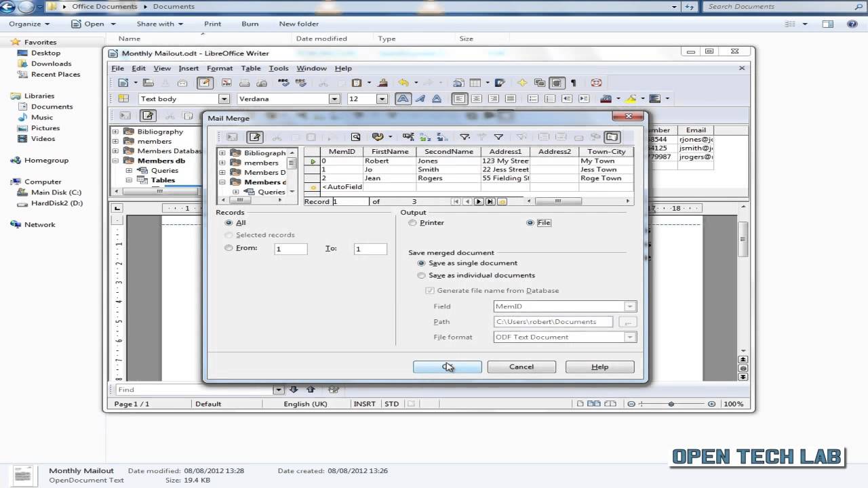Image resolution: width=868 pixels, height=488 pixels.
Task: Click Justified alignment icon in Writer
Action: [x=511, y=99]
